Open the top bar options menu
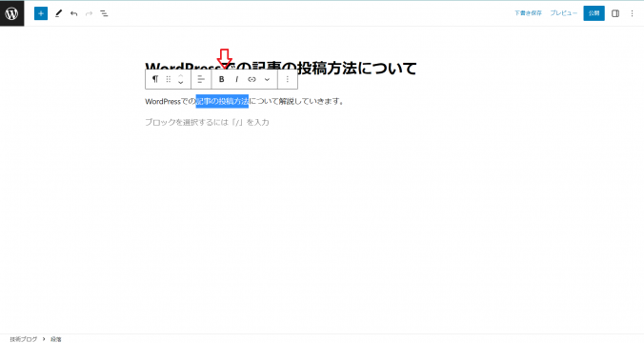 (632, 13)
